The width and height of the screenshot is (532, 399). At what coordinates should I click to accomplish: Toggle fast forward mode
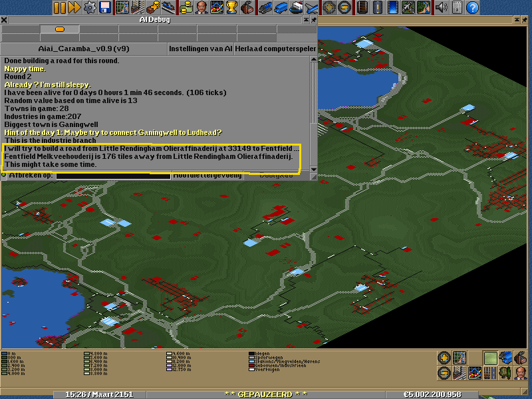tap(74, 7)
